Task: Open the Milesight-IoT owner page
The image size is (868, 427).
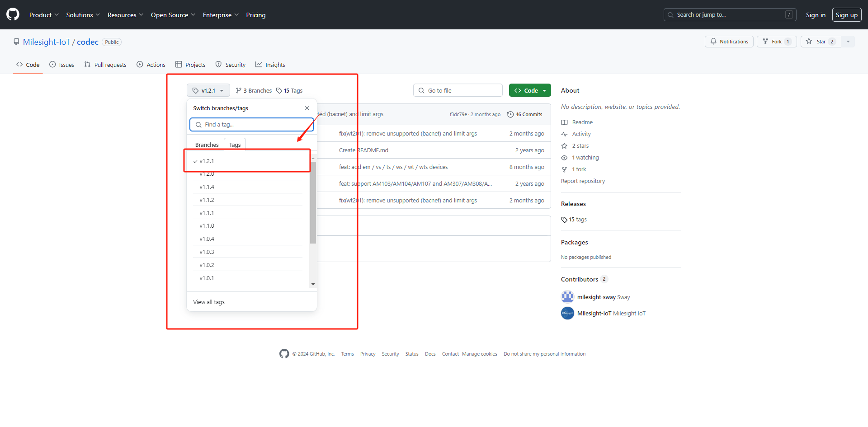Action: (x=47, y=42)
